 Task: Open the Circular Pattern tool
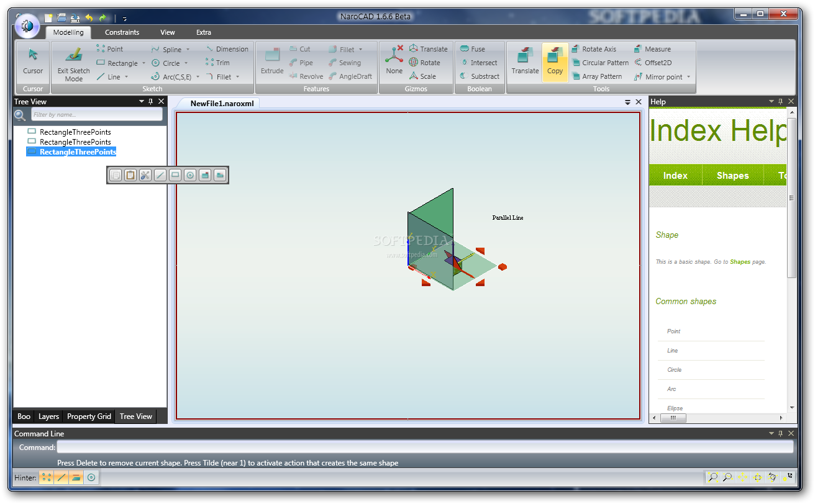tap(600, 63)
